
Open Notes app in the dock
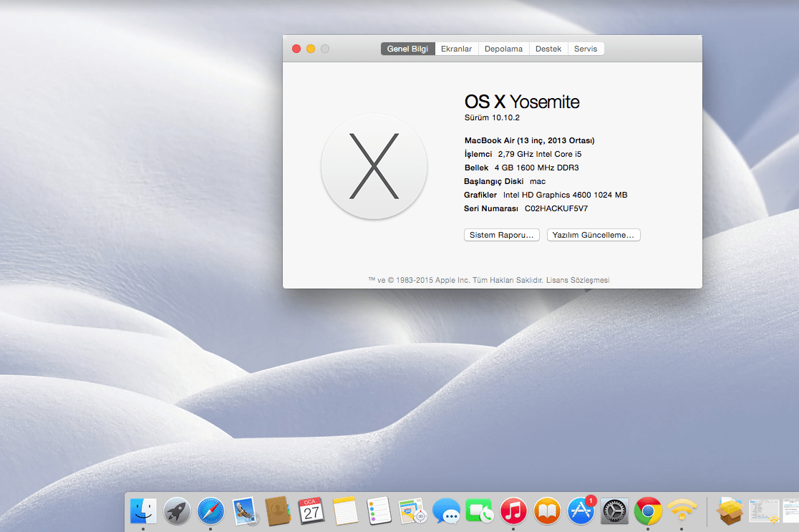click(346, 511)
